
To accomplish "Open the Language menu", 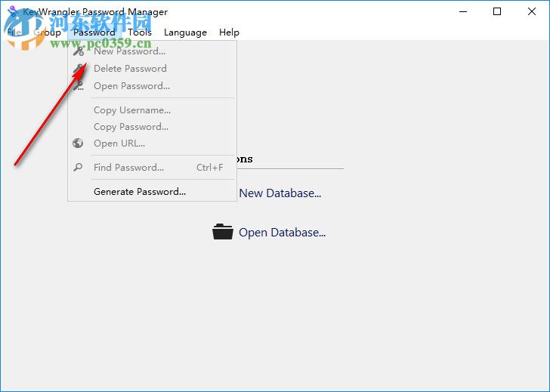I will point(185,32).
